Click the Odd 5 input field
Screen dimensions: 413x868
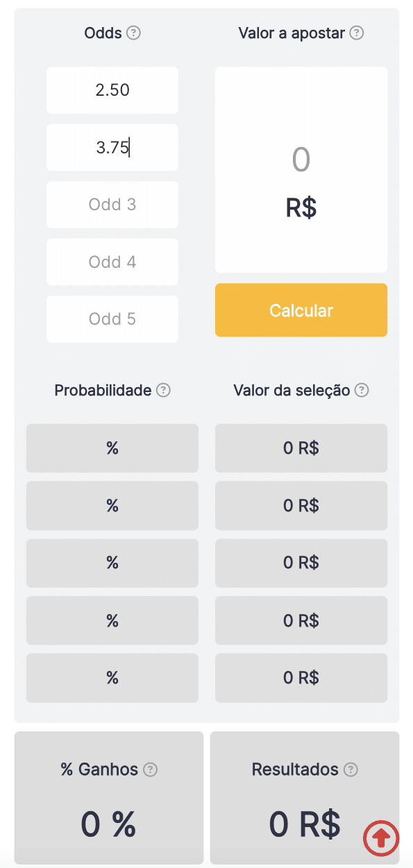[x=112, y=318]
